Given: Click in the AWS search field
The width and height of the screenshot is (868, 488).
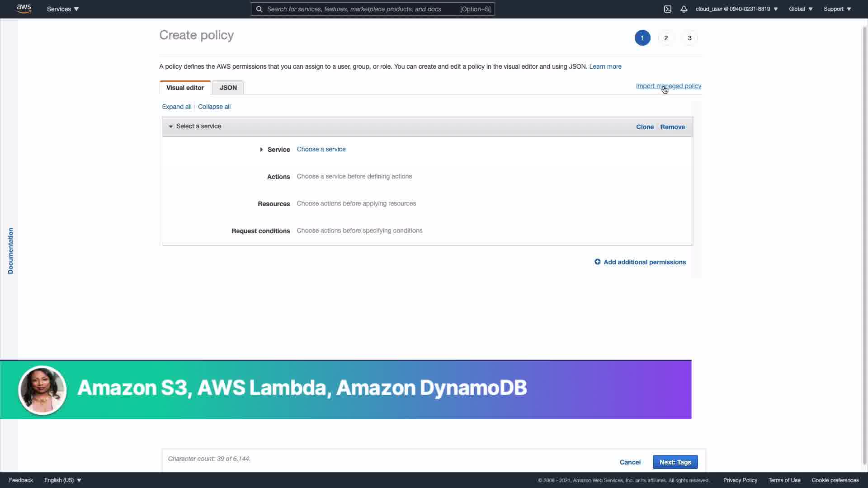Looking at the screenshot, I should click(x=362, y=9).
